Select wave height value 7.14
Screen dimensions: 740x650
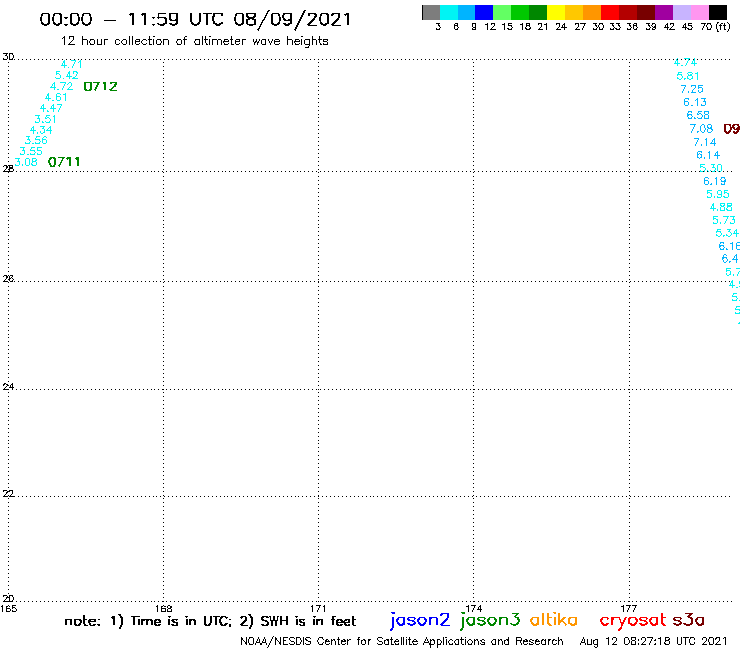(705, 142)
